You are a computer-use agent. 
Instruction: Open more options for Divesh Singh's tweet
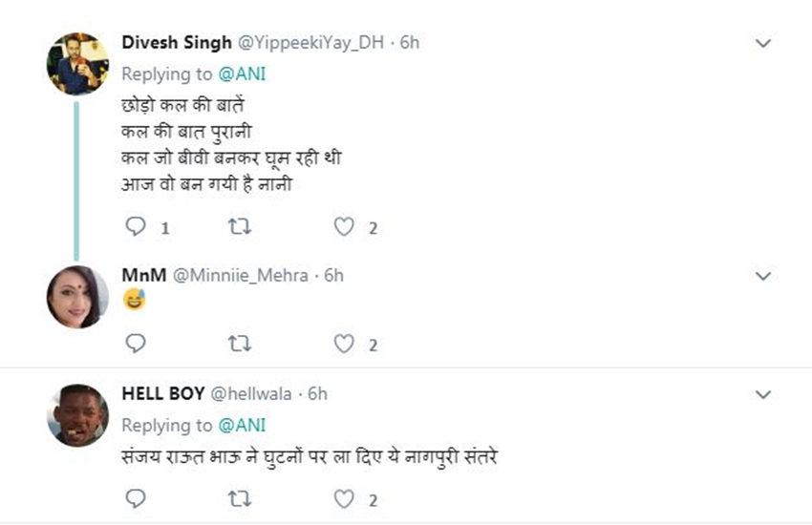click(x=762, y=44)
